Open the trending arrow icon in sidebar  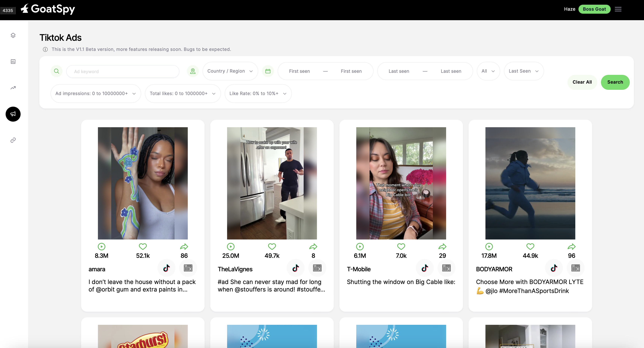(x=13, y=88)
